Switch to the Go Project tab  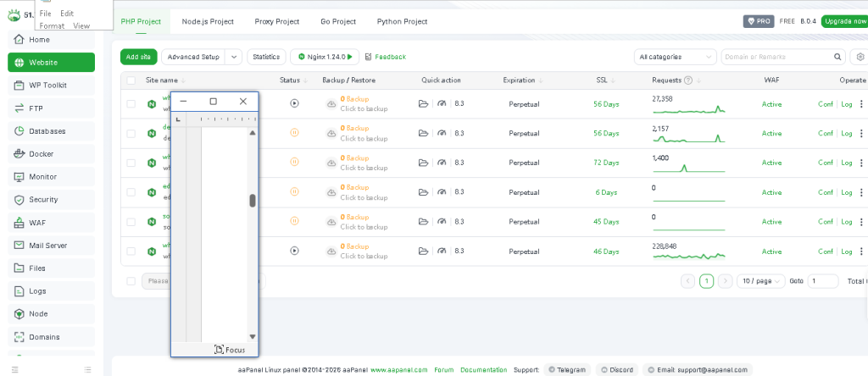point(338,21)
